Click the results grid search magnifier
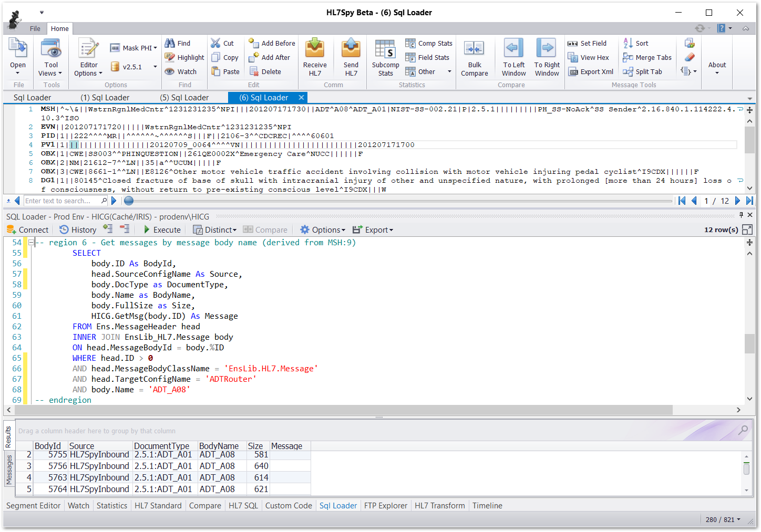 [743, 430]
